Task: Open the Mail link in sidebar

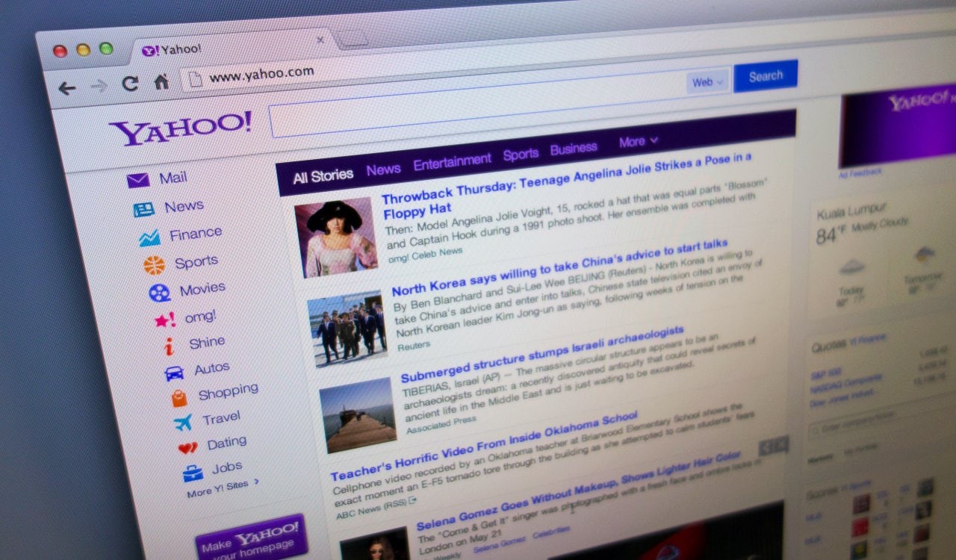Action: [173, 178]
